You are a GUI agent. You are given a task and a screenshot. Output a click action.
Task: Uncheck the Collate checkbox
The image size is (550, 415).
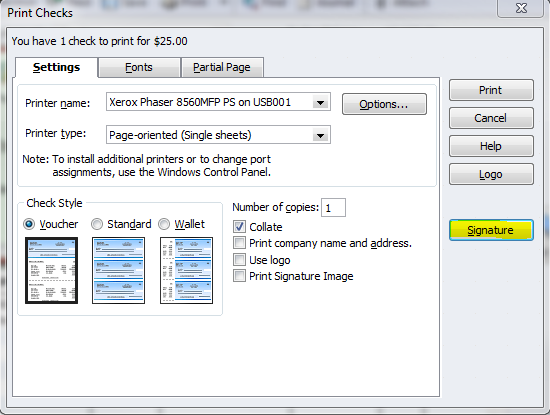(x=240, y=227)
